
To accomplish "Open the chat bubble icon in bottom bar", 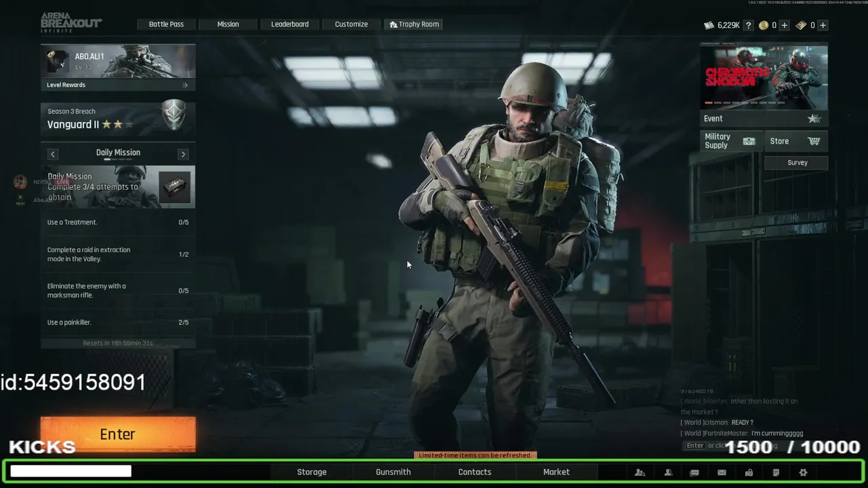I will pos(694,472).
